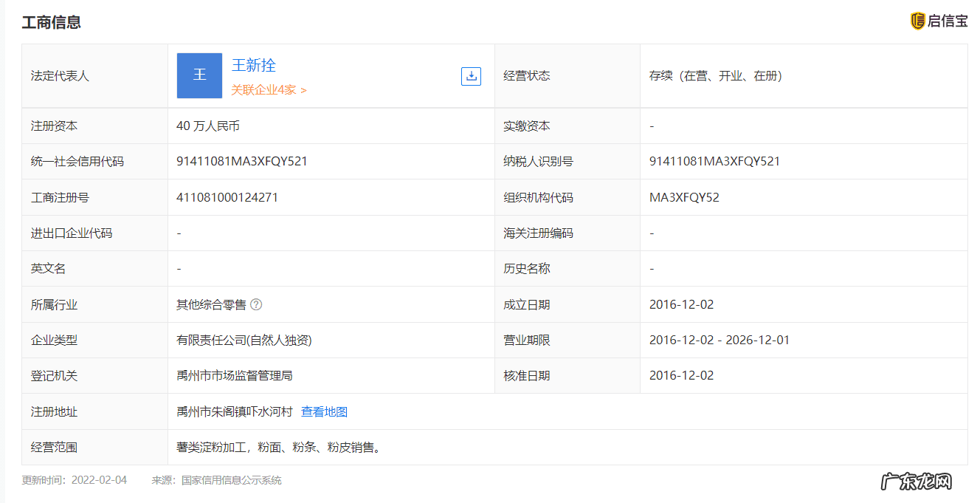The height and width of the screenshot is (503, 980).
Task: Click the registered capital 40万人民币 cell
Action: (208, 126)
